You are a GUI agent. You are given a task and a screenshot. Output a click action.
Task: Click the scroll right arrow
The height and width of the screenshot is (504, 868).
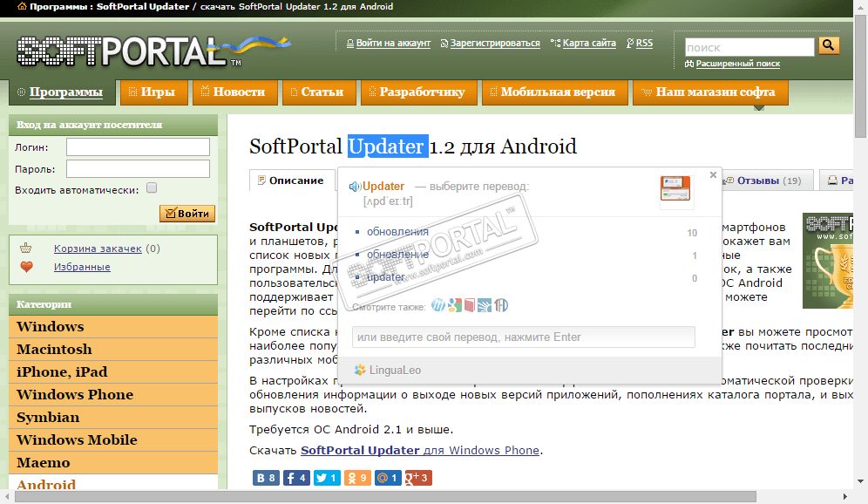844,496
